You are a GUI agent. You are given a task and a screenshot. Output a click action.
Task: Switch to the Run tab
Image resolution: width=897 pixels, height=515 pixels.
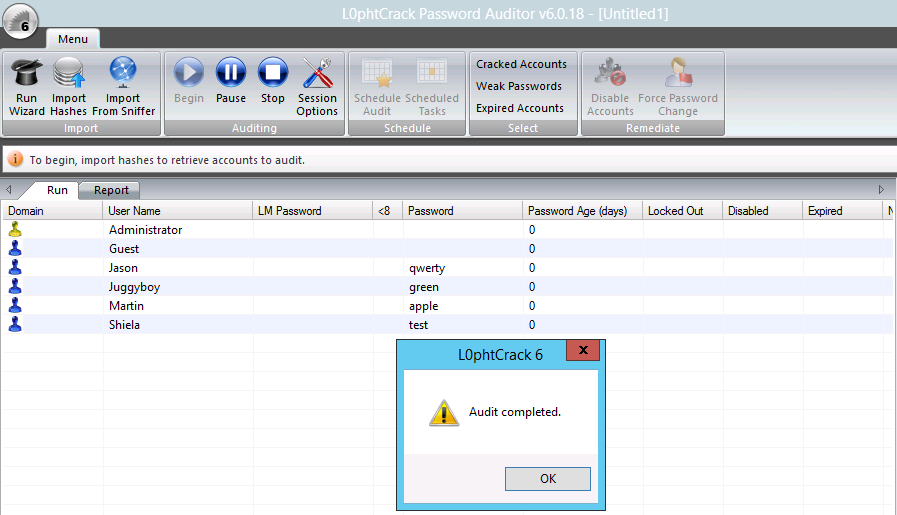click(57, 190)
